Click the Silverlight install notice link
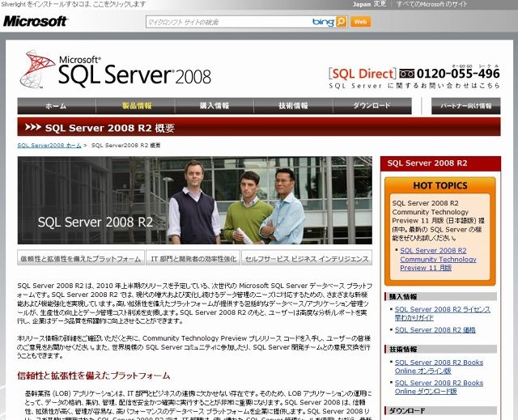The image size is (518, 420). (x=74, y=4)
